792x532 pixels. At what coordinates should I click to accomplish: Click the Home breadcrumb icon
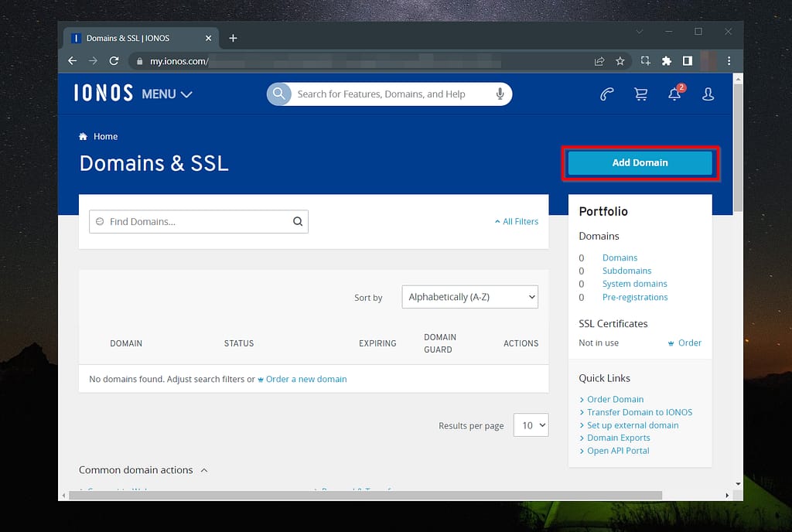point(83,136)
